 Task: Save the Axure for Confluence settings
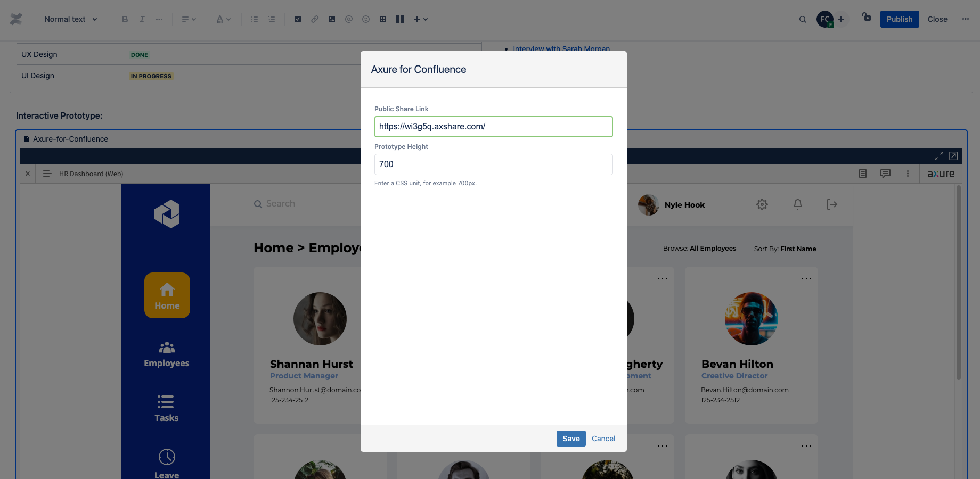(x=571, y=439)
